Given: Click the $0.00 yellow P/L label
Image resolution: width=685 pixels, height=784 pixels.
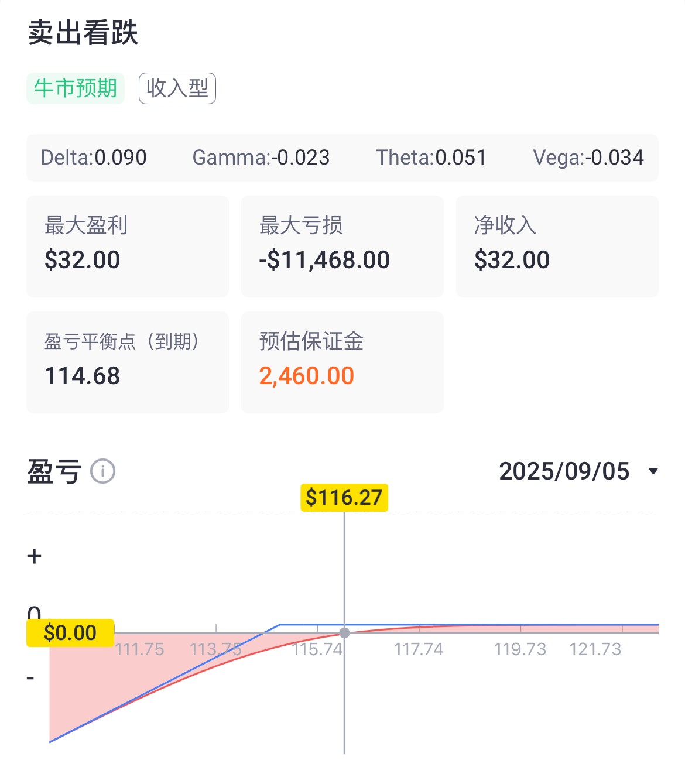Looking at the screenshot, I should (70, 633).
